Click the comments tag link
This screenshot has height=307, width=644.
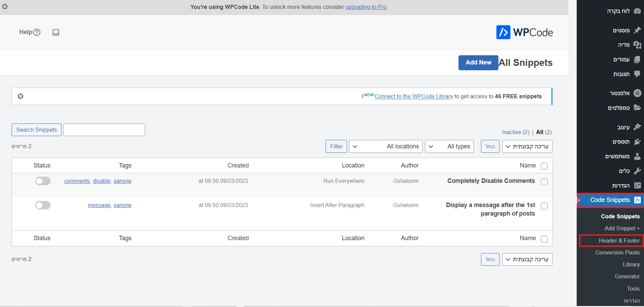click(77, 181)
